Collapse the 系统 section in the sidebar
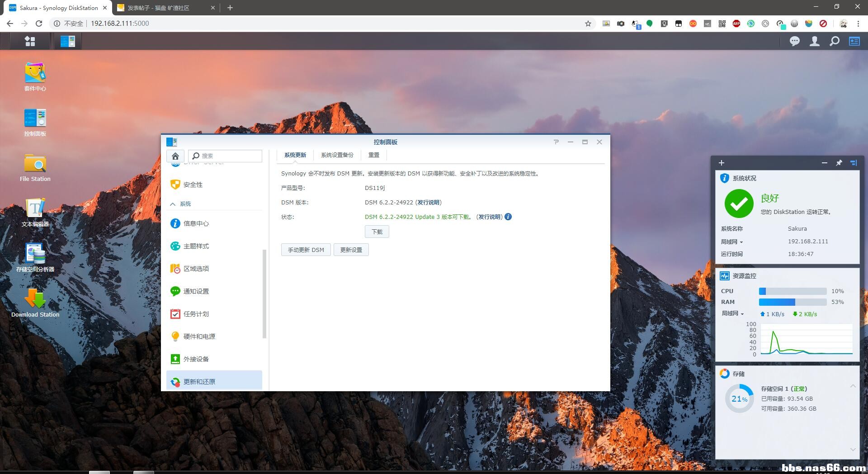Image resolution: width=868 pixels, height=474 pixels. (x=173, y=204)
